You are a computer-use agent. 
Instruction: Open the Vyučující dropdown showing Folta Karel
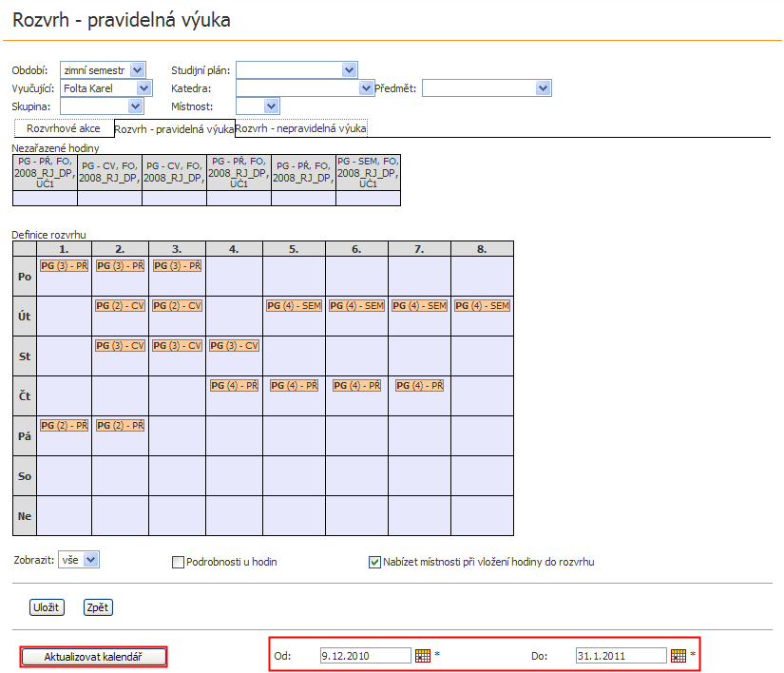tap(106, 88)
